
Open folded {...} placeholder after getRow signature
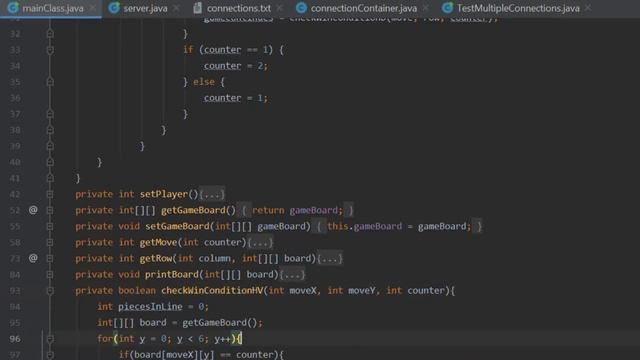[x=330, y=258]
